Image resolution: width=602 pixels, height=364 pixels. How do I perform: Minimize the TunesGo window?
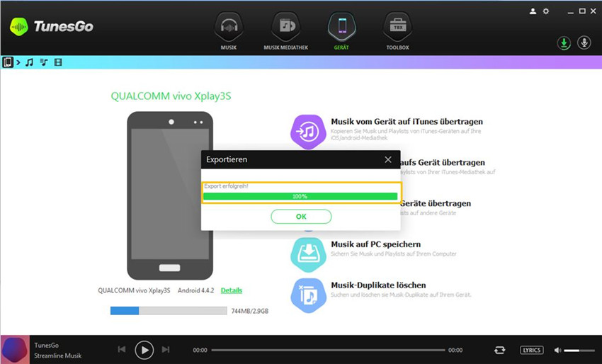571,11
